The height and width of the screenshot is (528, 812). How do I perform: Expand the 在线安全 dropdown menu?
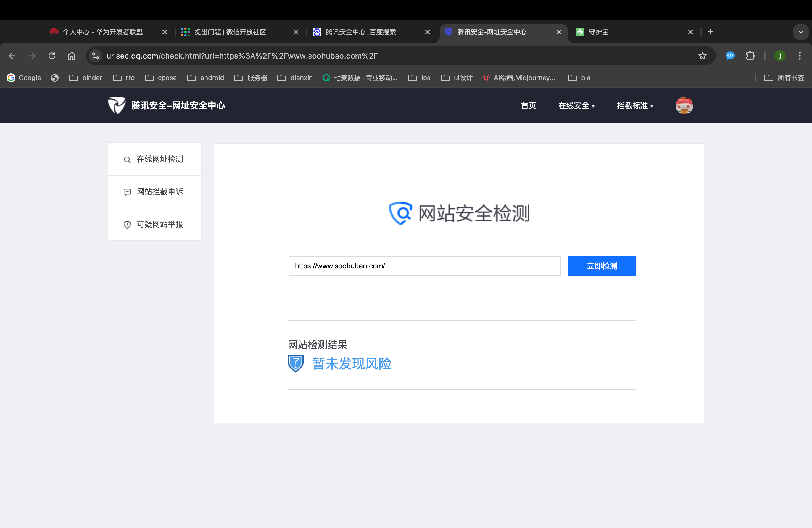576,106
